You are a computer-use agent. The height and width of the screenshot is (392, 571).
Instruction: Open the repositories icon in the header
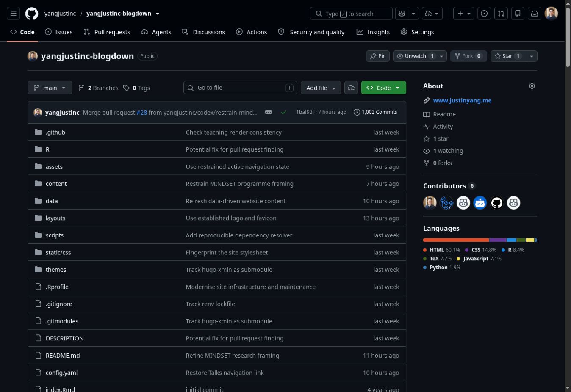tap(518, 14)
